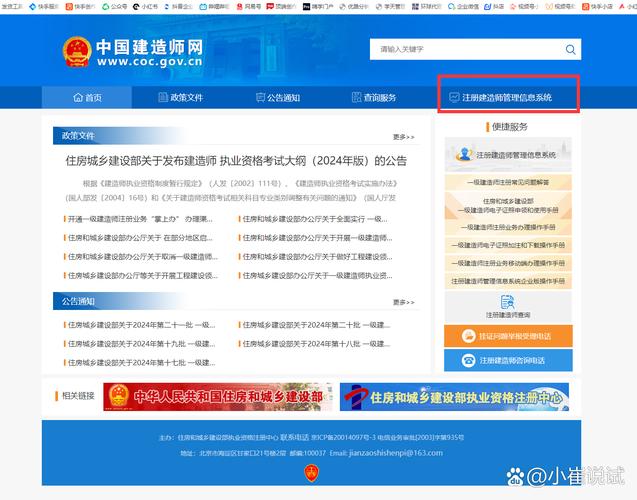Open the 查询服务 nav tab
Image resolution: width=637 pixels, height=500 pixels.
click(x=374, y=97)
